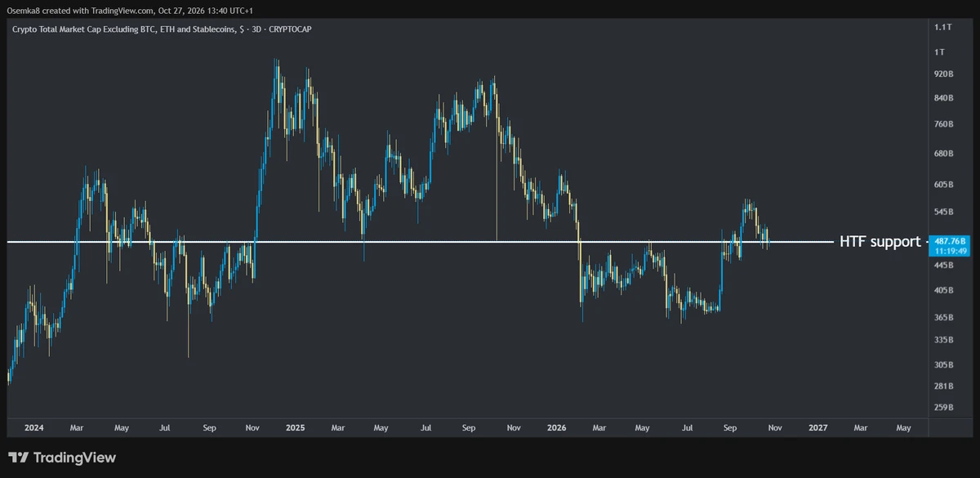
Task: Select the 920B price scale value
Action: [x=945, y=74]
